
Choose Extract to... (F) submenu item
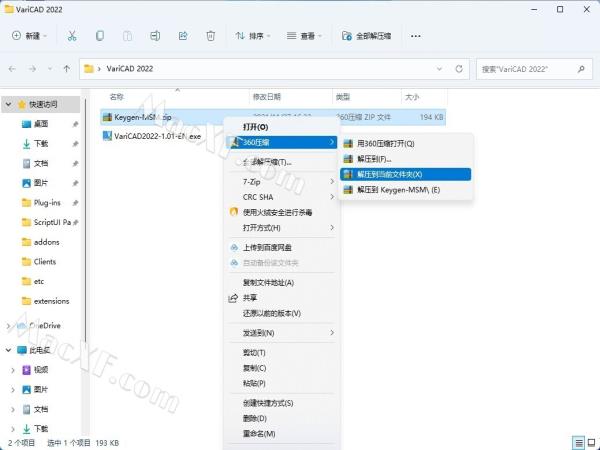pos(406,159)
